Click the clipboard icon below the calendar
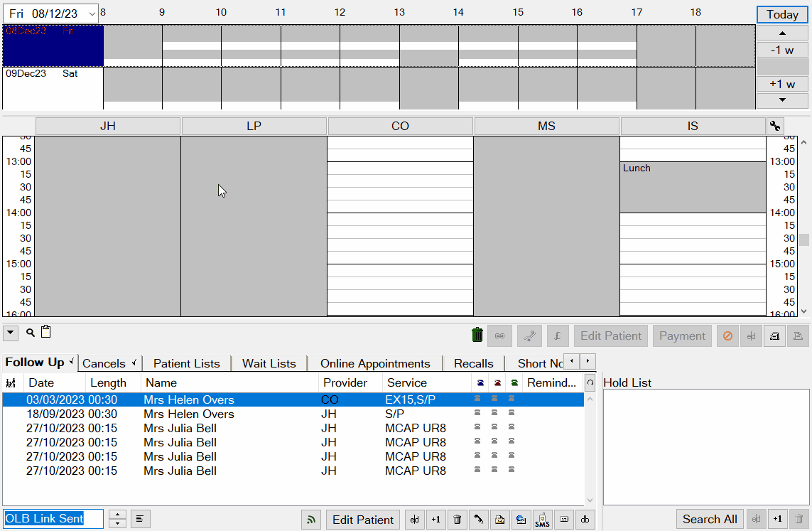Image resolution: width=812 pixels, height=531 pixels. (x=45, y=332)
